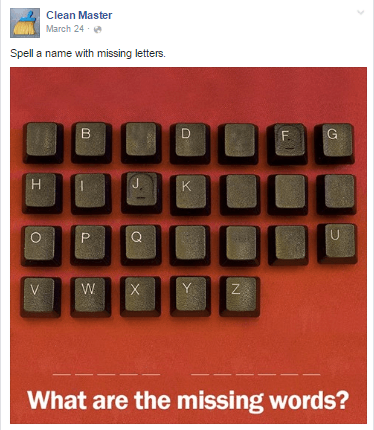Click the 'What are the missing words?' caption
The image size is (374, 430).
tap(188, 400)
